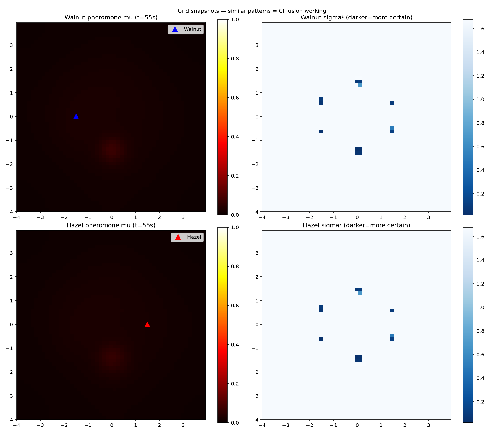Click the faint red hotspot in the Walnut pheromone plot
Screen dimensions: 504x432
click(112, 150)
